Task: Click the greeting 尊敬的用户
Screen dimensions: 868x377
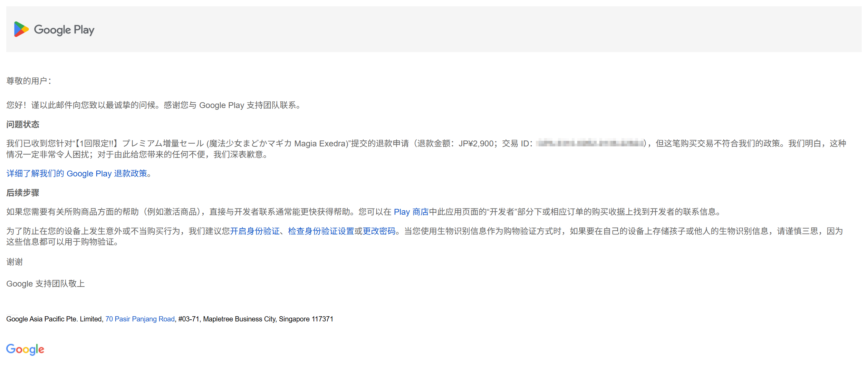Action: click(29, 81)
